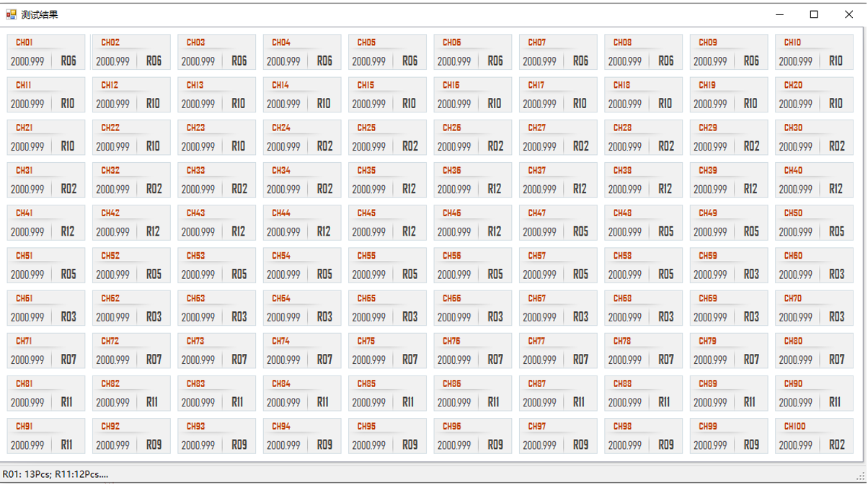The image size is (868, 485).
Task: Select the CH56 channel header label
Action: tap(452, 256)
